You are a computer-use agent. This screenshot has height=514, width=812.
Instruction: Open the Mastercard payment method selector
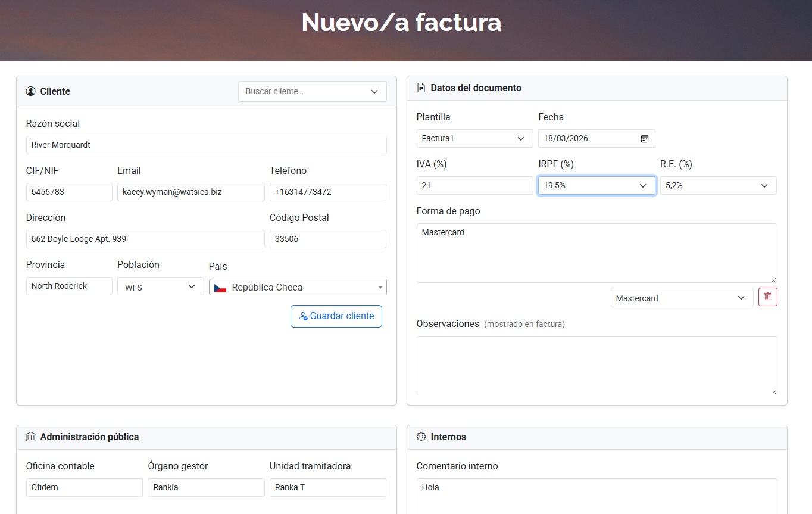[681, 298]
